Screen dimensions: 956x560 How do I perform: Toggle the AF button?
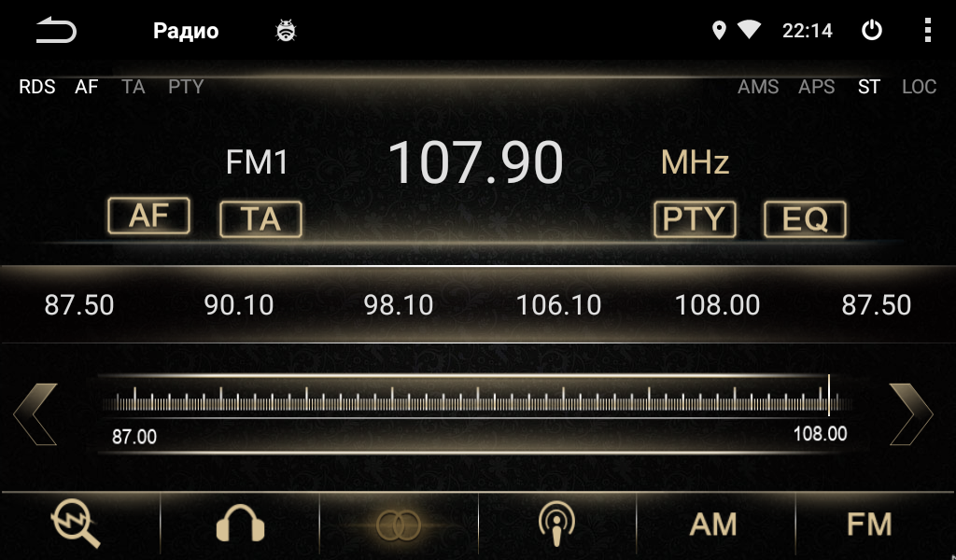coord(149,216)
